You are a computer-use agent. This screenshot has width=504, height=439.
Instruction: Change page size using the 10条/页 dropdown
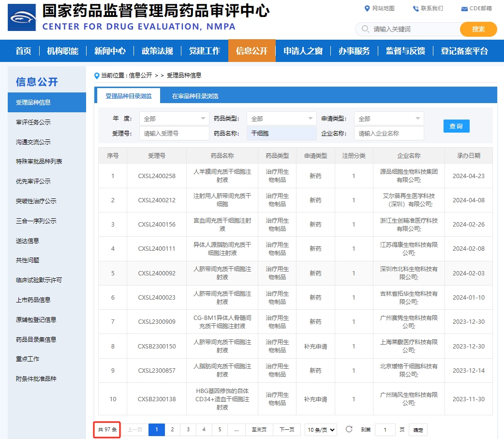pos(321,429)
